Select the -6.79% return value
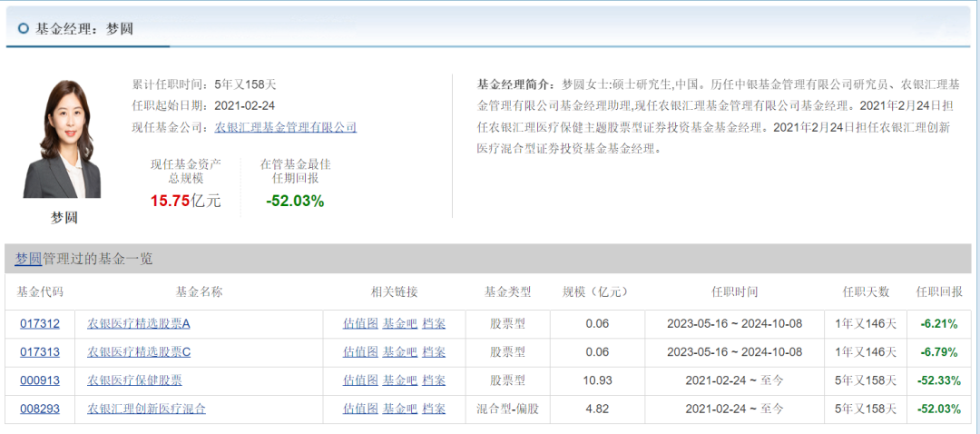 [939, 352]
